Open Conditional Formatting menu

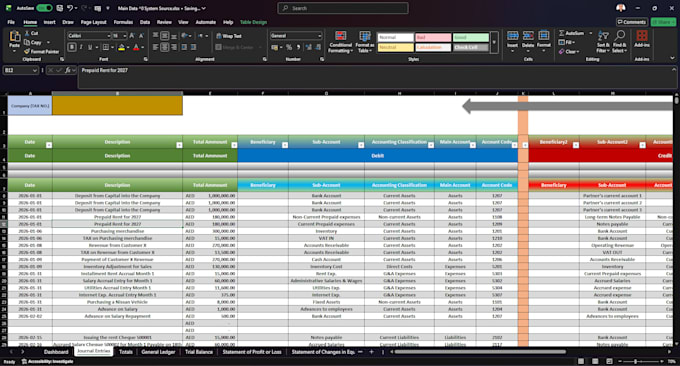(340, 42)
